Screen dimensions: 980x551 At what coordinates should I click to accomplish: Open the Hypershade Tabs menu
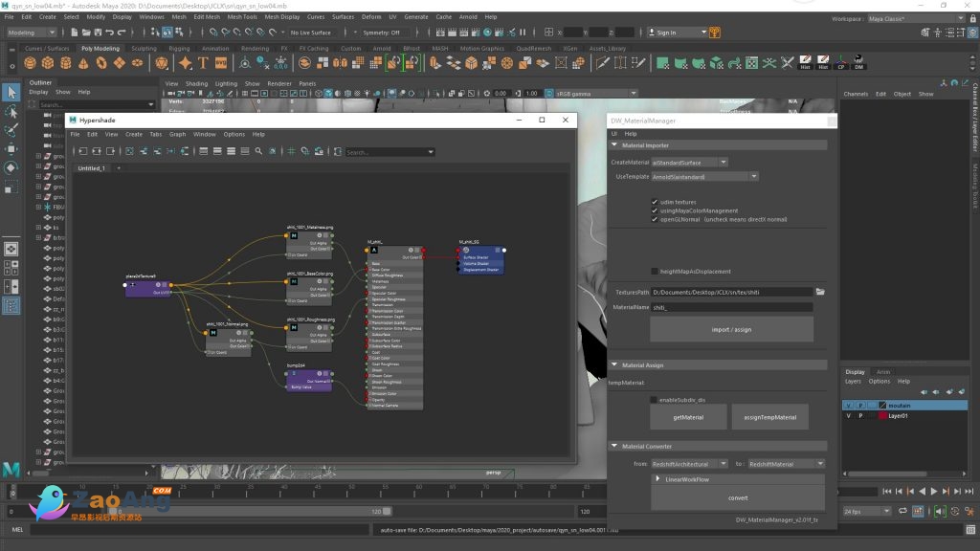coord(156,134)
